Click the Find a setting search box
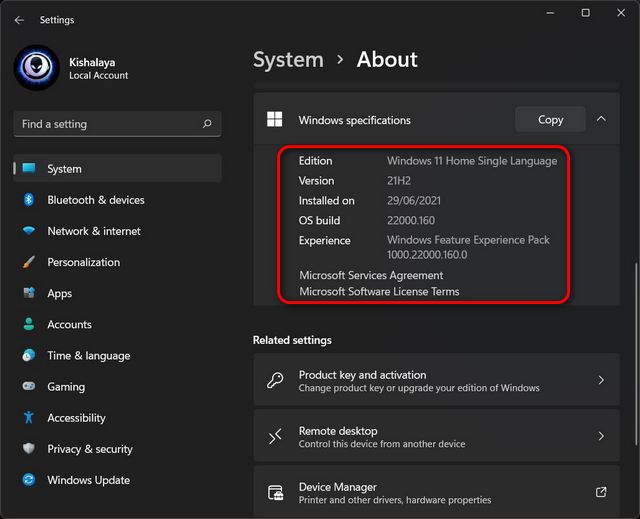The image size is (640, 519). coord(118,124)
